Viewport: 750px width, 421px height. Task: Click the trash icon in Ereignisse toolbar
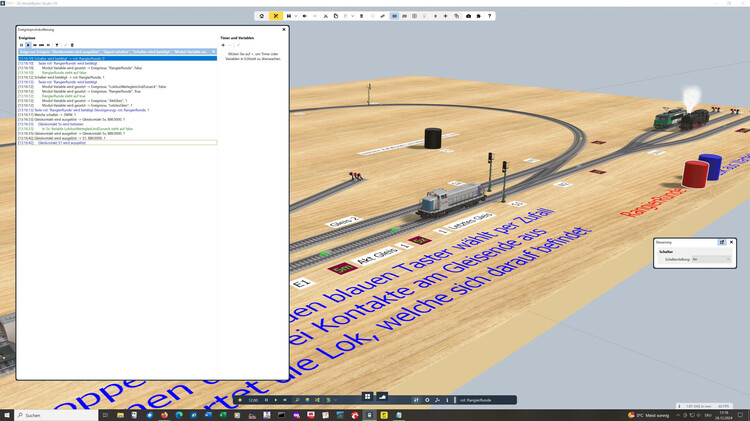tap(72, 45)
